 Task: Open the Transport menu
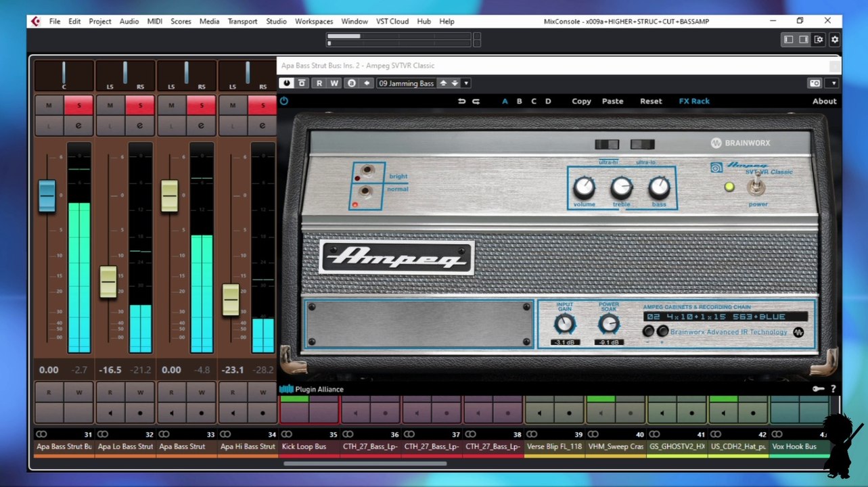(242, 21)
